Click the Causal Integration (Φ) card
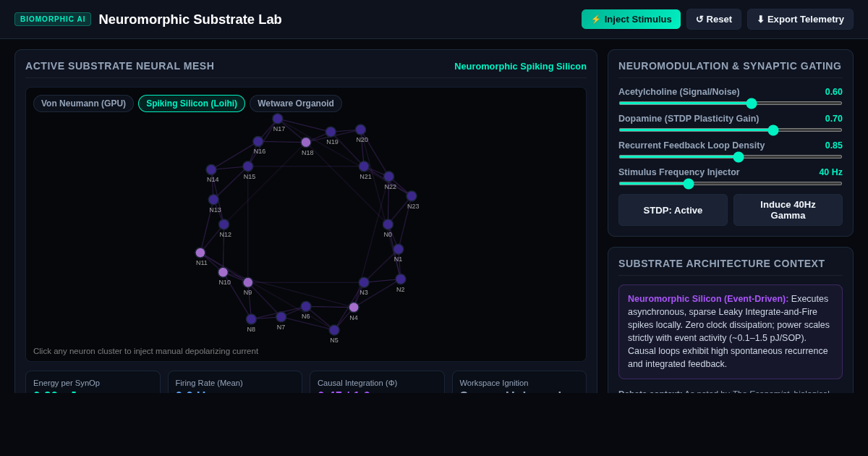This screenshot has height=456, width=868. tap(377, 382)
